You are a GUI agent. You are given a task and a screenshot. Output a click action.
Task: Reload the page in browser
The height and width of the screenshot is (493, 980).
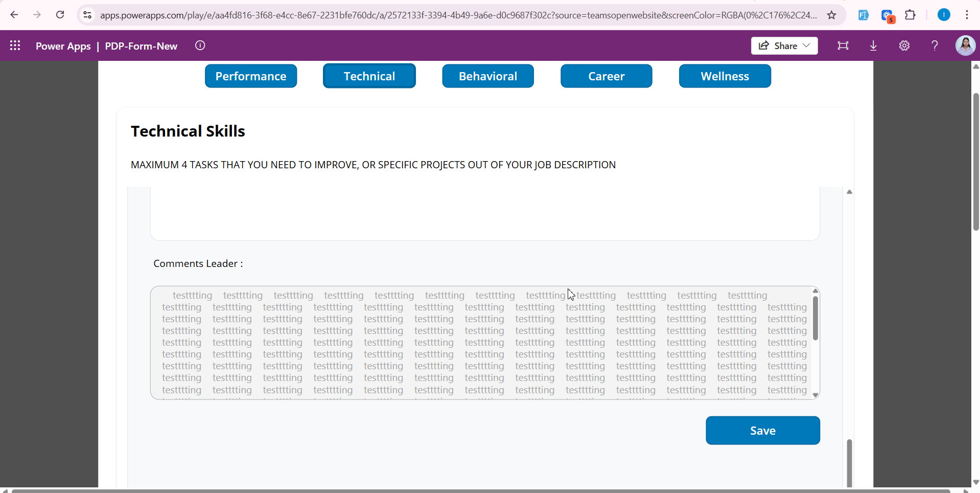coord(60,15)
